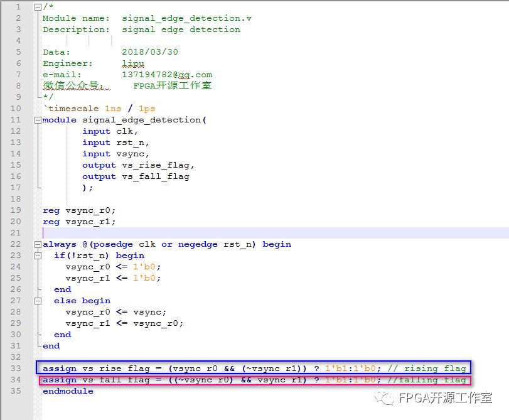Click the pink-boxed falling flag assign statement
Image resolution: width=509 pixels, height=420 pixels.
[254, 380]
